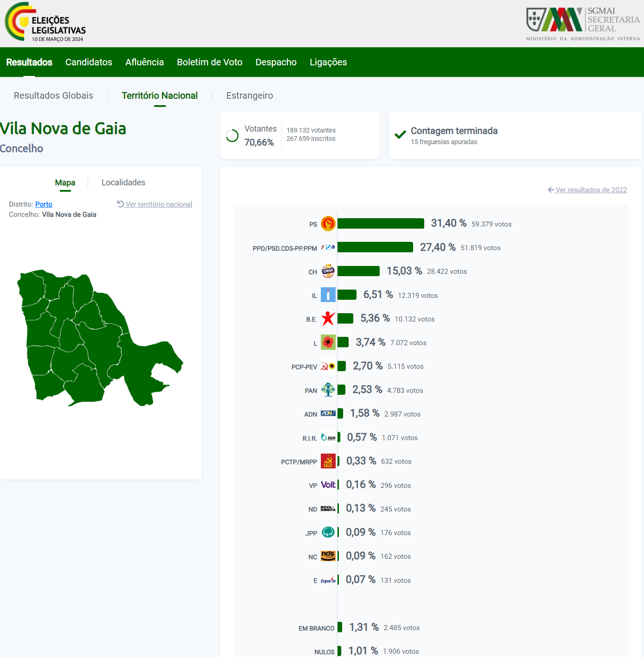The width and height of the screenshot is (644, 657).
Task: Open the Afluência menu item
Action: coord(144,62)
